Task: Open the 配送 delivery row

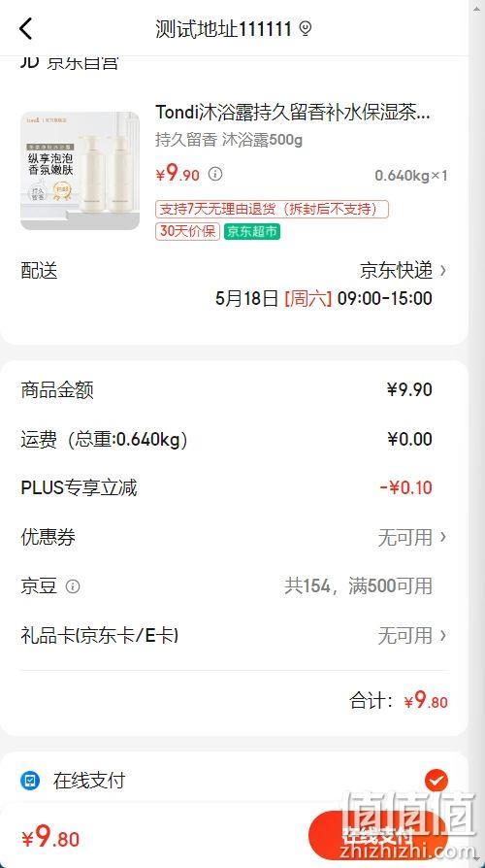Action: [x=234, y=271]
